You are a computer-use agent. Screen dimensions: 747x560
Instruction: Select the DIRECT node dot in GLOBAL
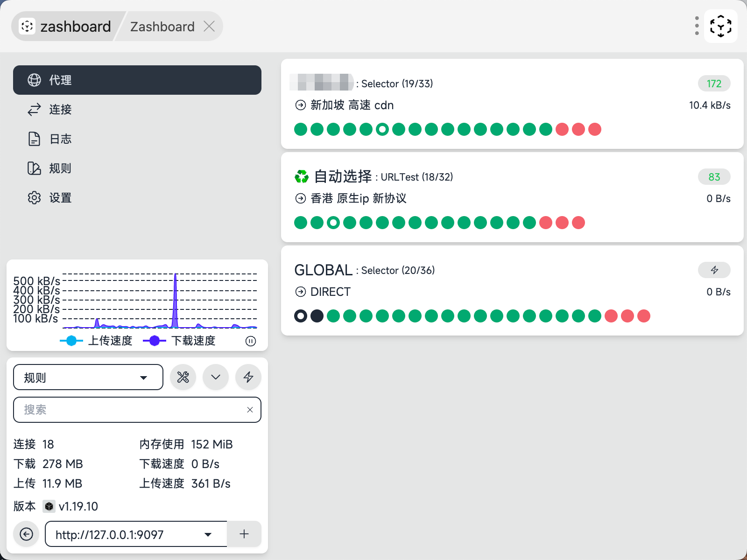coord(301,316)
